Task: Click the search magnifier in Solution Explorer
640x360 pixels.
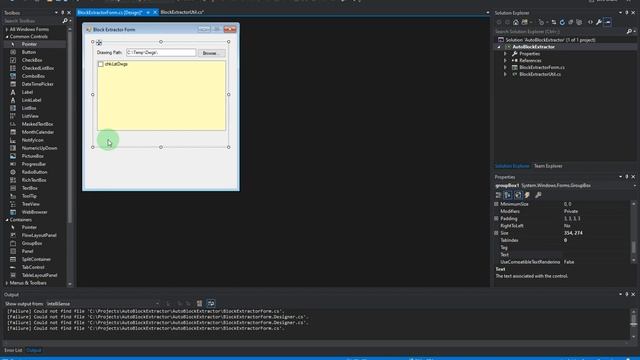Action: [x=629, y=31]
